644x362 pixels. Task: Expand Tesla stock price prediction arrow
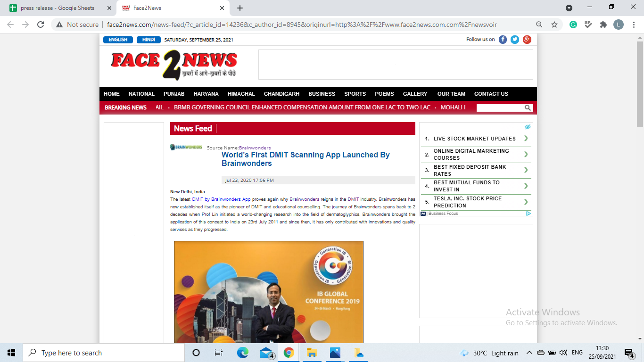(x=526, y=202)
